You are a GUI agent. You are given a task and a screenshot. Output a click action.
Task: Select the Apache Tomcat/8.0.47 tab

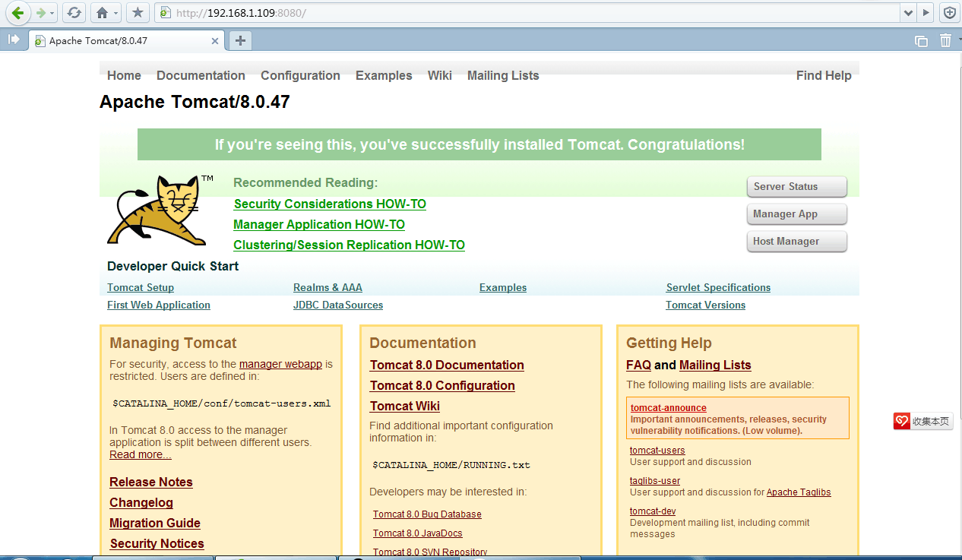click(128, 41)
